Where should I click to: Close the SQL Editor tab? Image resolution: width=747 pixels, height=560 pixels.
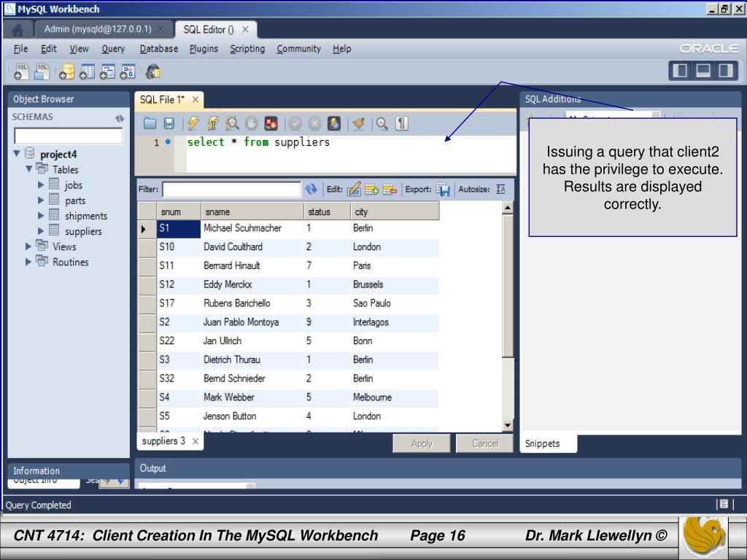[x=245, y=29]
